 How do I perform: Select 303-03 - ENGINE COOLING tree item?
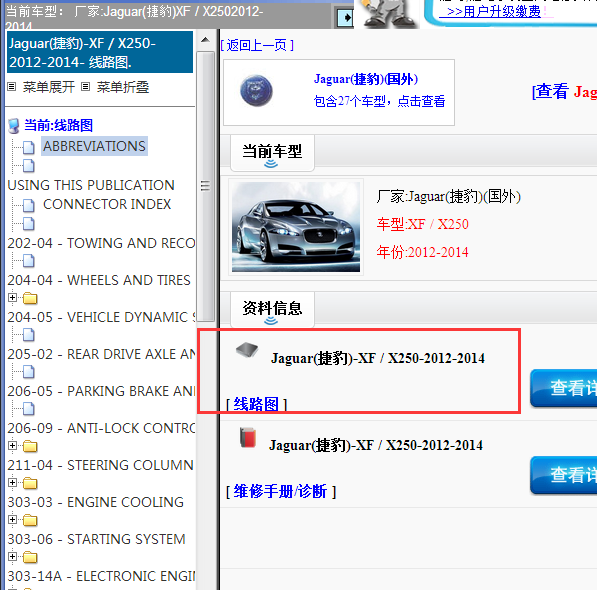coord(95,502)
